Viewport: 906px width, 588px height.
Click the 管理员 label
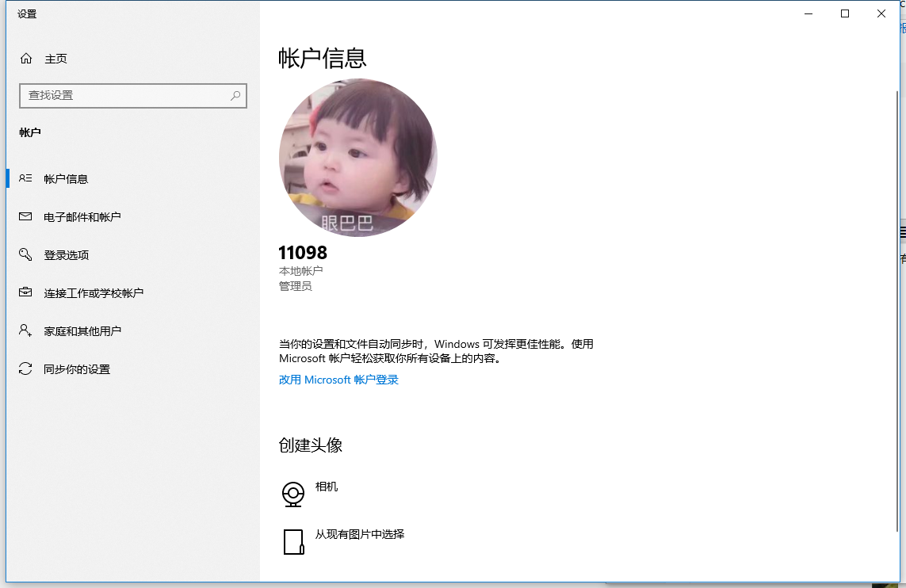tap(295, 287)
